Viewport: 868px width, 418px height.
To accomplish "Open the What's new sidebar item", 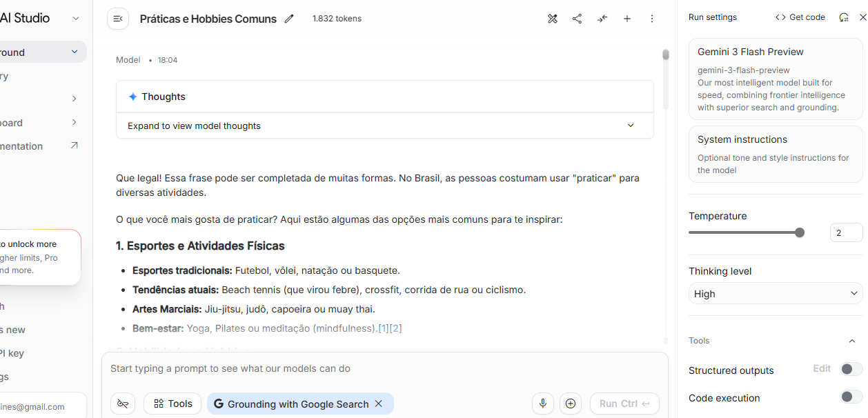I will pos(12,330).
